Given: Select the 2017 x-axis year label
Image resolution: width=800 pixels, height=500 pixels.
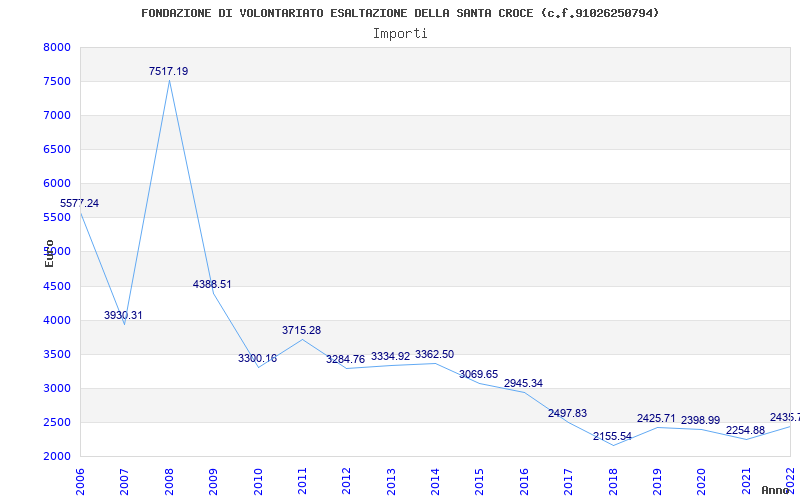Looking at the screenshot, I should (x=568, y=481).
